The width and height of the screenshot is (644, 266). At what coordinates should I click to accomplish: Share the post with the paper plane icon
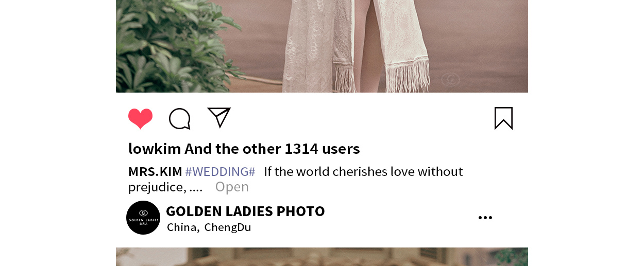(219, 117)
